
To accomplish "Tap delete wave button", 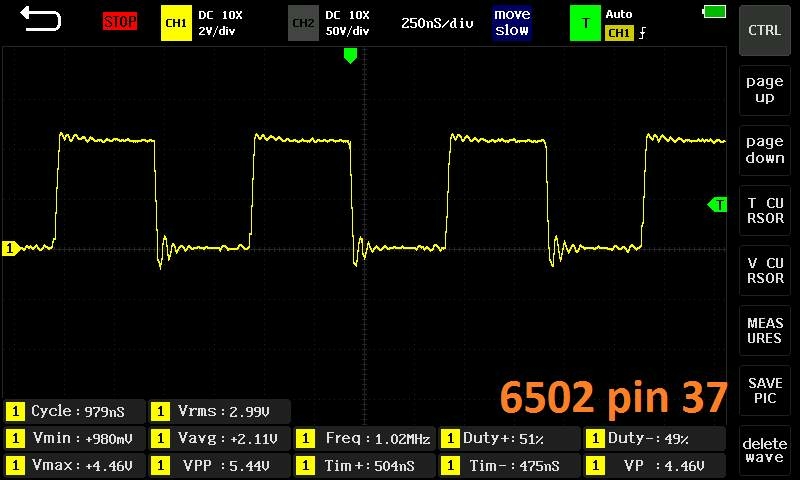I will 764,450.
